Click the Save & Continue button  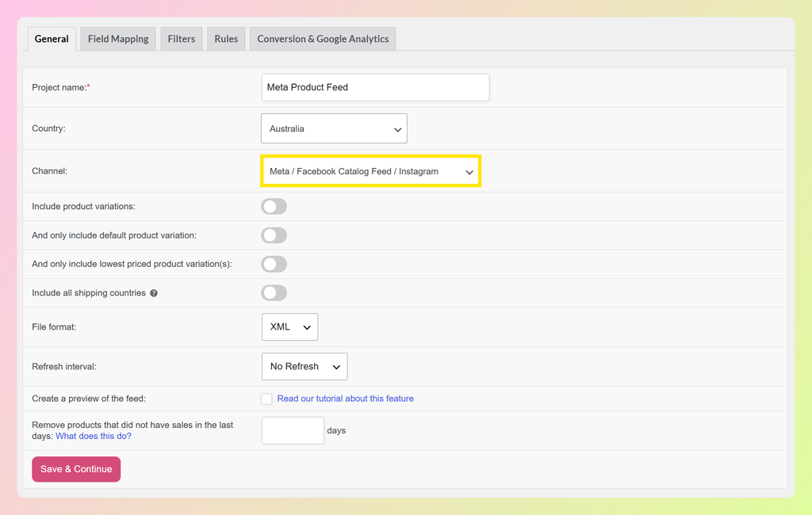coord(76,469)
